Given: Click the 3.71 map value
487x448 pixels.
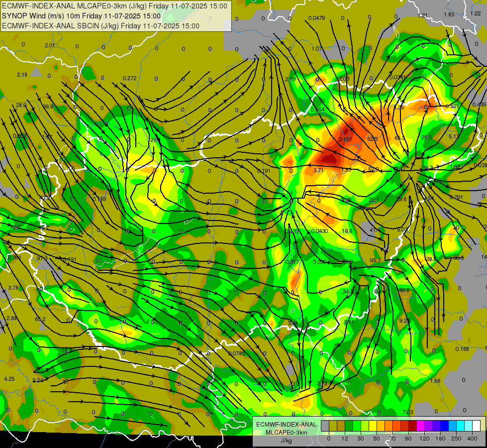Looking at the screenshot, I should tap(318, 170).
